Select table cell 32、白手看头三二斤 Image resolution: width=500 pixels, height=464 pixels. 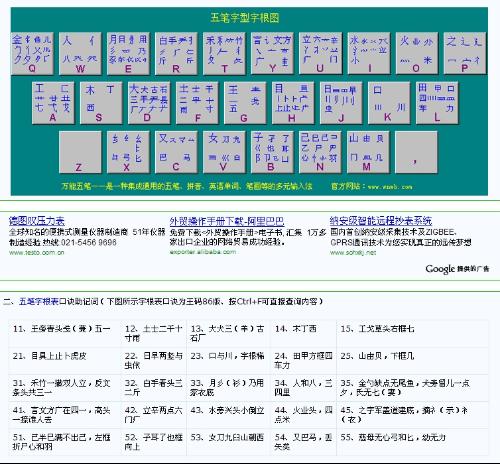[154, 388]
